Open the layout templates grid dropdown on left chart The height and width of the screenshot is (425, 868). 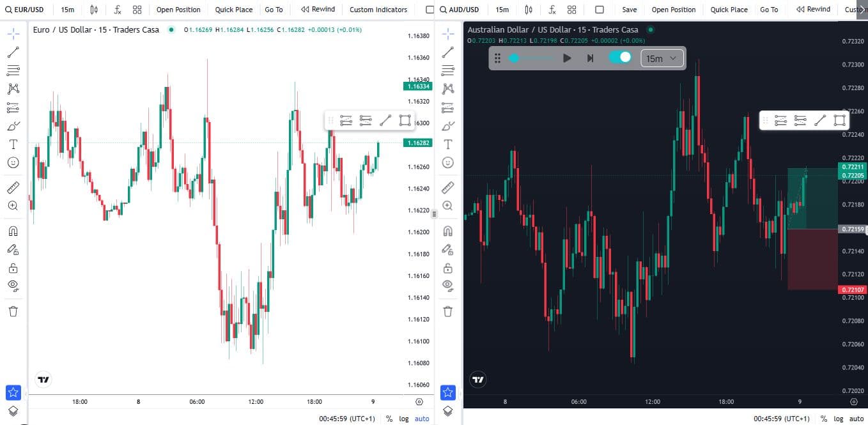(137, 10)
